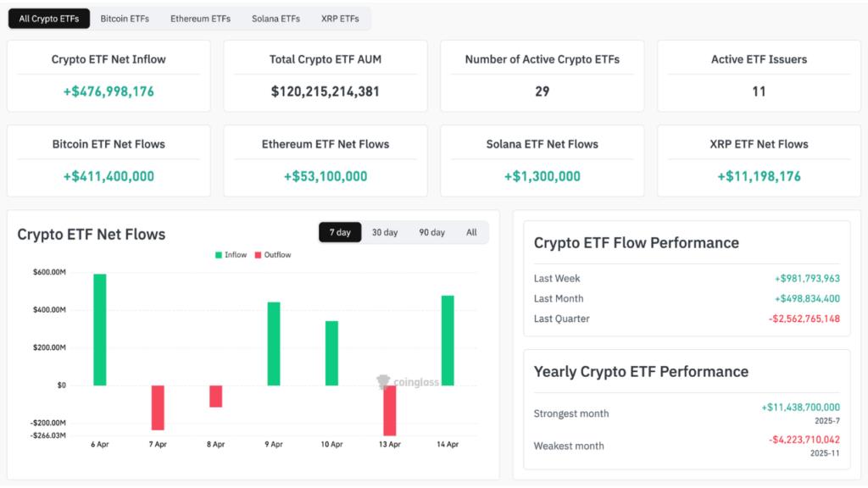Screen dimensions: 868x488
Task: Click the Bitcoin ETF Net Flows card
Action: [x=108, y=160]
